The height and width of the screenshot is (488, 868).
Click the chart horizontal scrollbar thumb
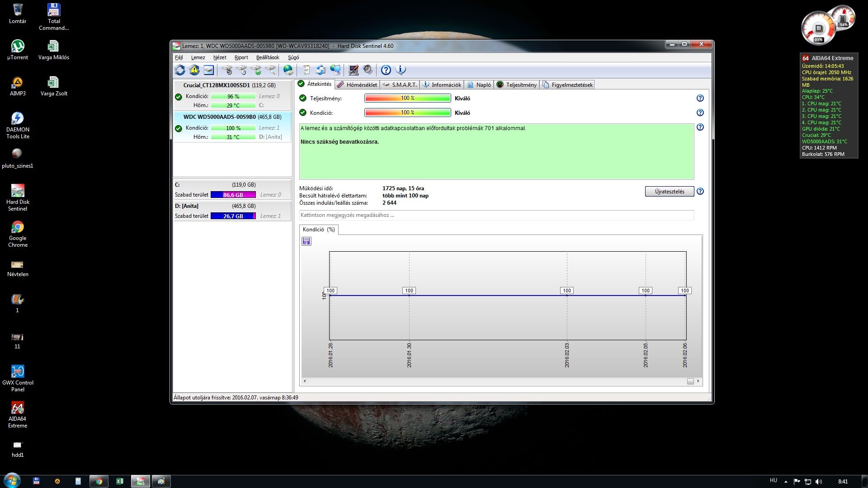click(690, 381)
